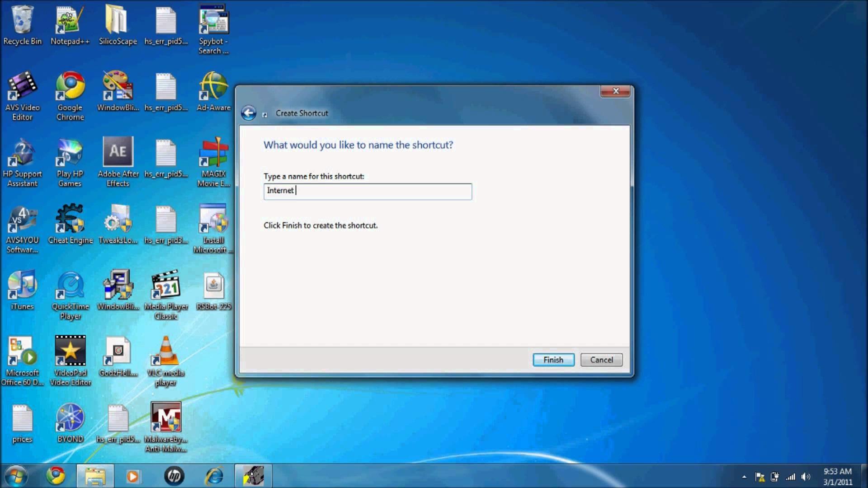
Task: Go back using the blue arrow
Action: (x=248, y=113)
